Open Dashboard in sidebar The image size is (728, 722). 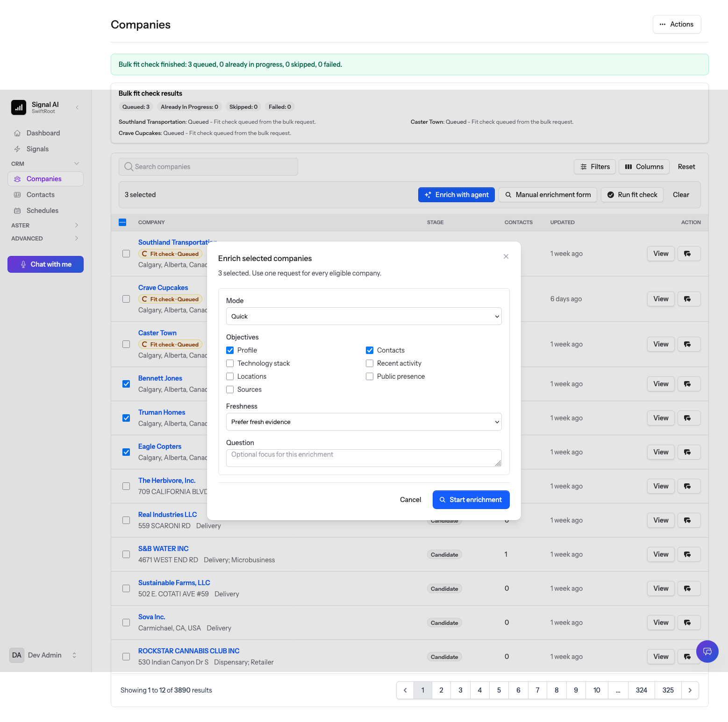click(x=45, y=133)
